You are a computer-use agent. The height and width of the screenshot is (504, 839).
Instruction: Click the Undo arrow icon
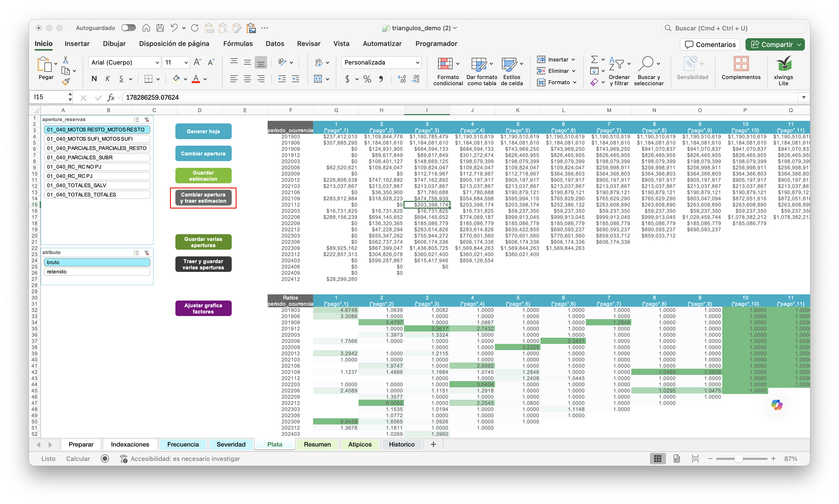[x=174, y=28]
